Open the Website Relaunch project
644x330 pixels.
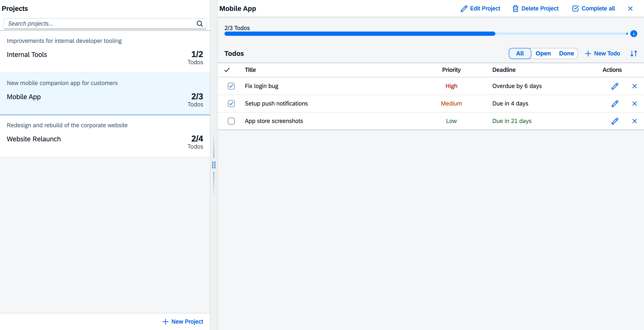(x=105, y=136)
